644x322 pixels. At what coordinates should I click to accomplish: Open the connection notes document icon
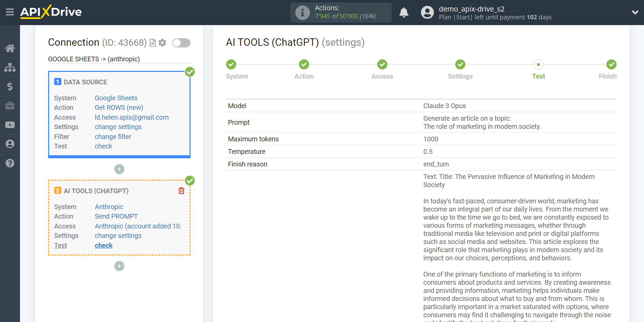[153, 43]
